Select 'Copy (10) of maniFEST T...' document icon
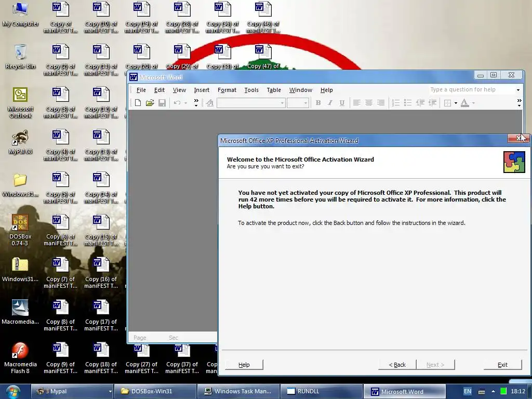The height and width of the screenshot is (399, 532). pyautogui.click(x=101, y=17)
